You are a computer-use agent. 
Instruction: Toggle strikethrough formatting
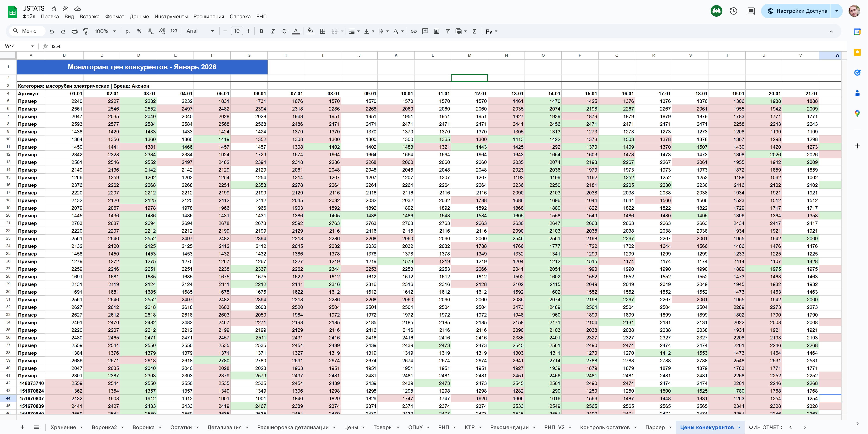[284, 31]
